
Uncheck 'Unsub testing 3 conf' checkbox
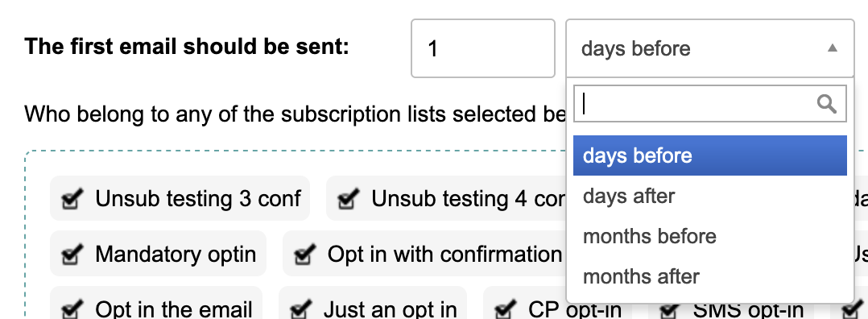point(72,198)
